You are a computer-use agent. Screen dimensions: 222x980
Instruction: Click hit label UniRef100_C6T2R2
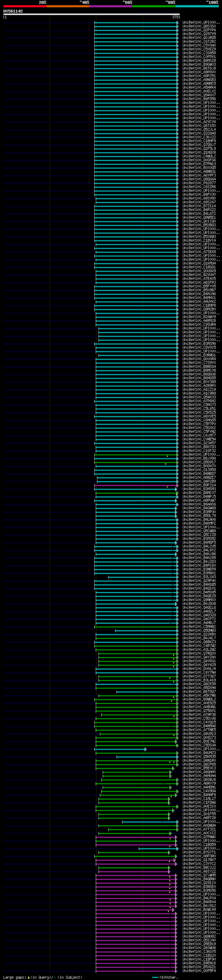[199, 41]
